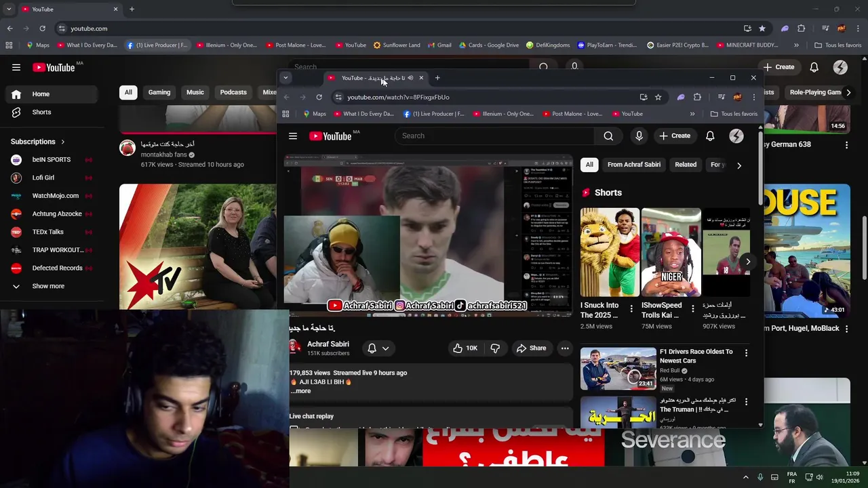
Task: Like the Achraf Sabiri video (10K)
Action: tap(465, 348)
